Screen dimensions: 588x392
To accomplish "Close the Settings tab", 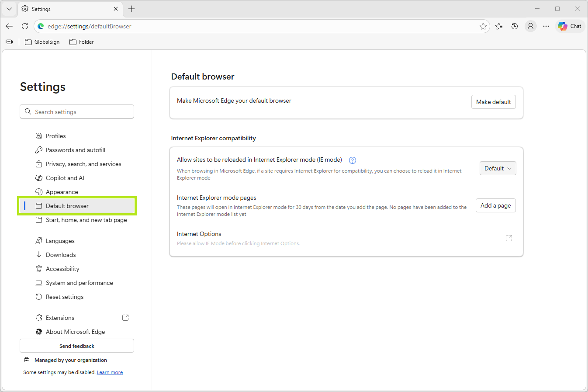I will tap(116, 9).
